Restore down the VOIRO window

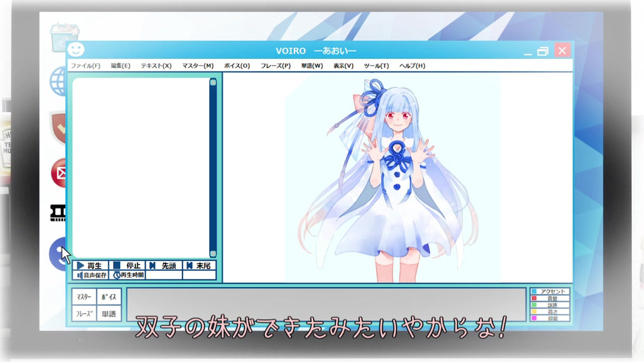543,52
